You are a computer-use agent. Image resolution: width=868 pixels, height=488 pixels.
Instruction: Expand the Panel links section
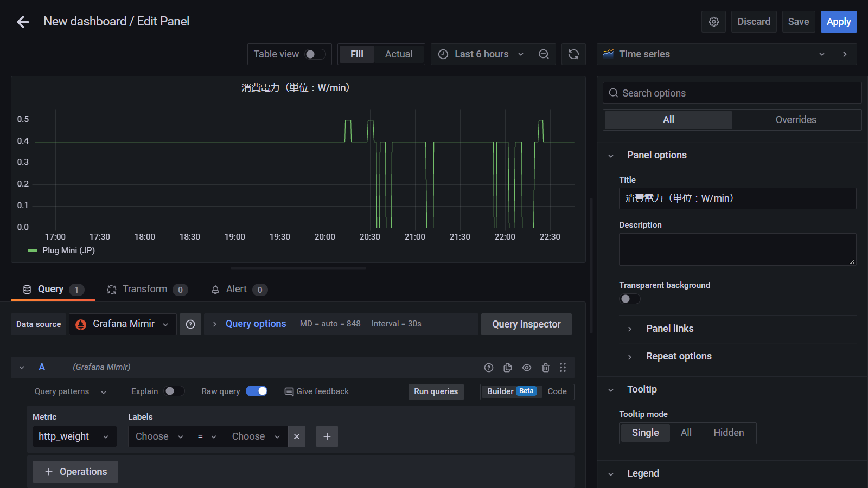(669, 329)
